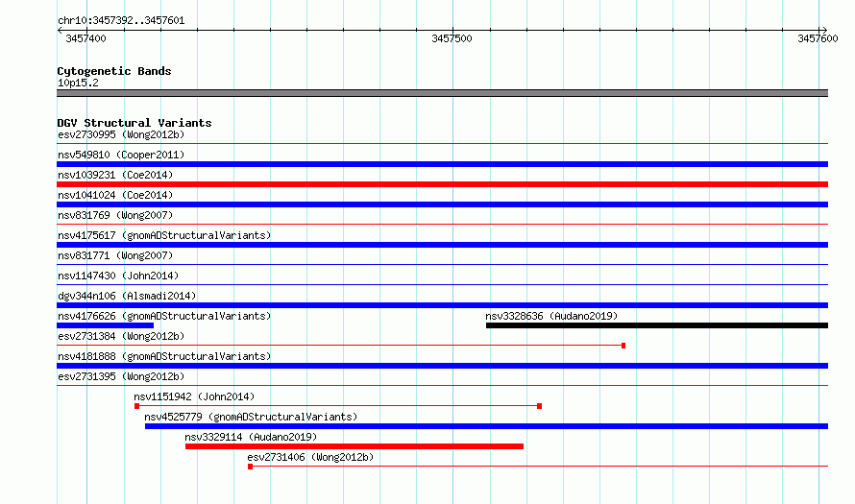Select the nsv4525779 (gnomADStructuralVariants) label

(x=251, y=417)
